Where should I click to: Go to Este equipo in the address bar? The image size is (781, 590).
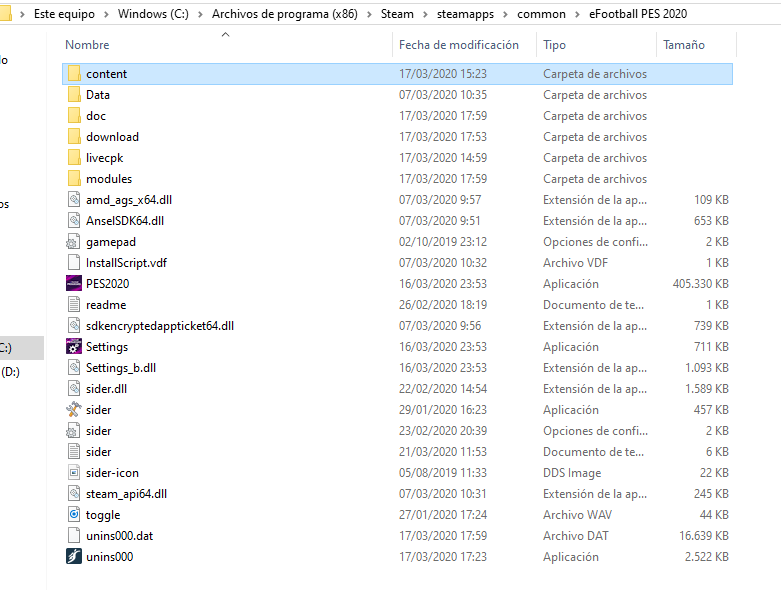point(64,14)
